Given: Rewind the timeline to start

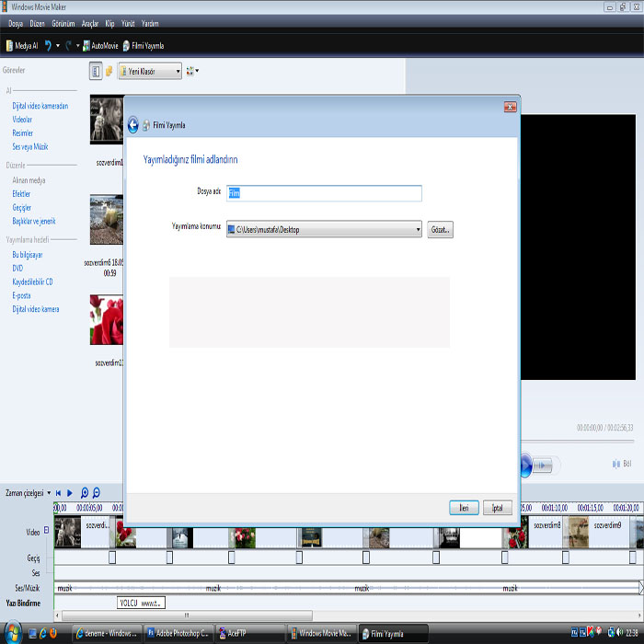Looking at the screenshot, I should click(x=59, y=493).
